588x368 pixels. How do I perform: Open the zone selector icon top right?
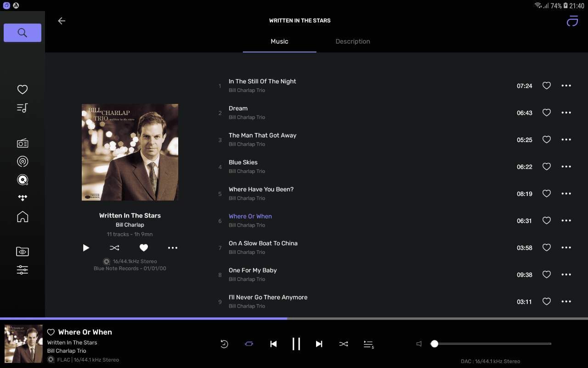pos(572,21)
